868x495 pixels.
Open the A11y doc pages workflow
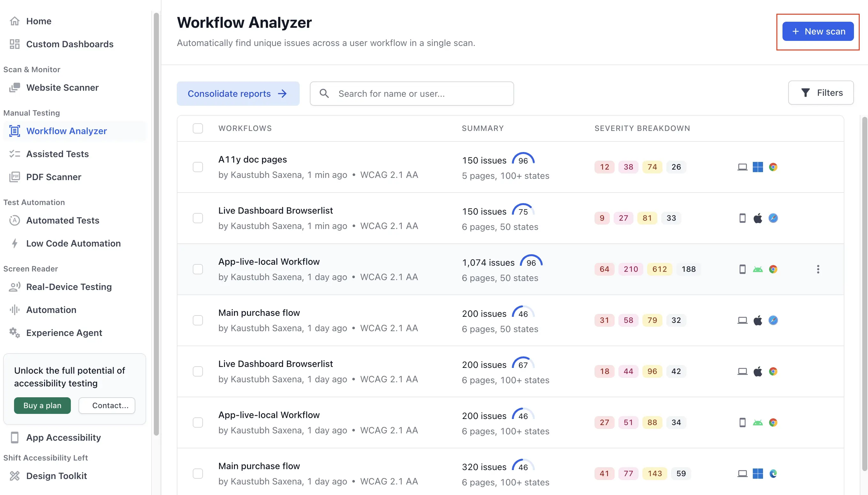[x=252, y=159]
